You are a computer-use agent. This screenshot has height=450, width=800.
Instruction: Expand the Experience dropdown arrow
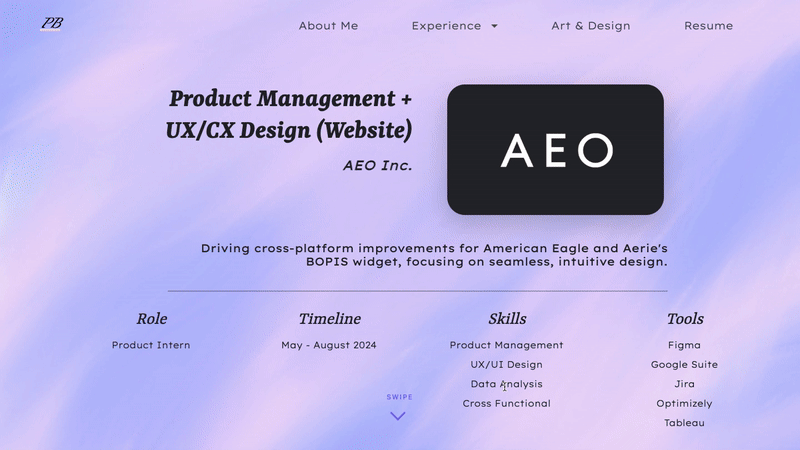tap(494, 26)
